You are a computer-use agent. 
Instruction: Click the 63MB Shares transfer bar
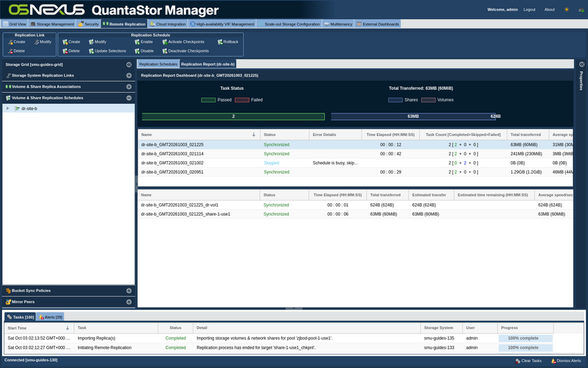413,116
